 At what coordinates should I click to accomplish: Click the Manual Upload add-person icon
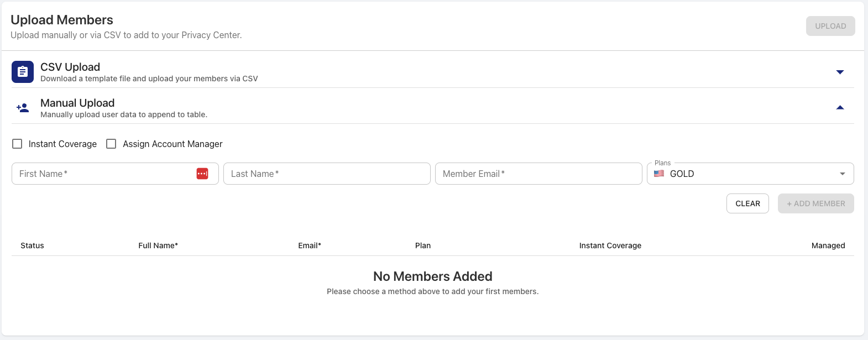click(23, 108)
